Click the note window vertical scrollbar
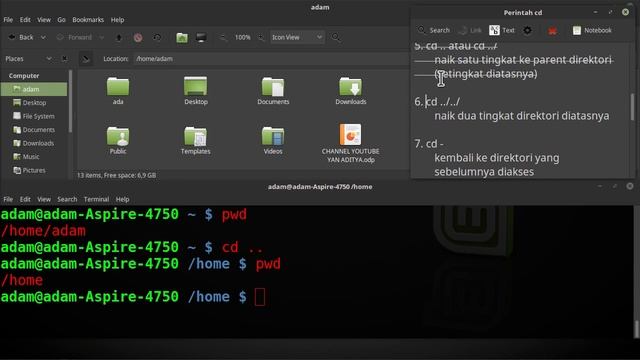640x360 pixels. [x=633, y=107]
